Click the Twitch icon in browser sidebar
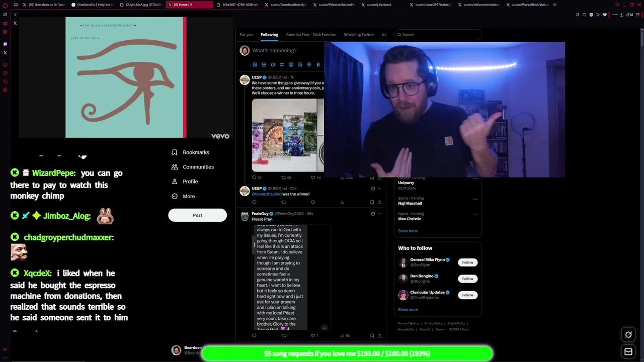This screenshot has height=362, width=644. (x=5, y=44)
